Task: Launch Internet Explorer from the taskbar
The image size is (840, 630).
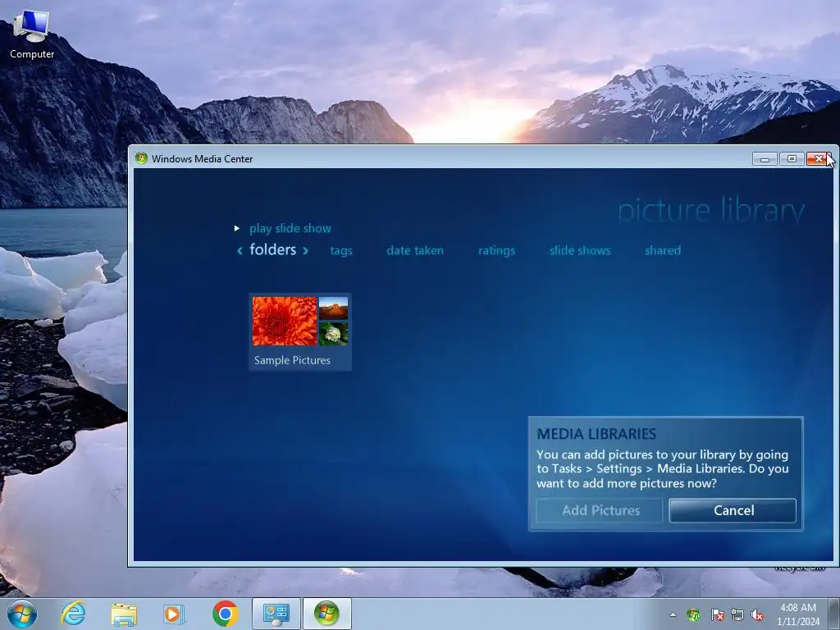Action: point(73,614)
